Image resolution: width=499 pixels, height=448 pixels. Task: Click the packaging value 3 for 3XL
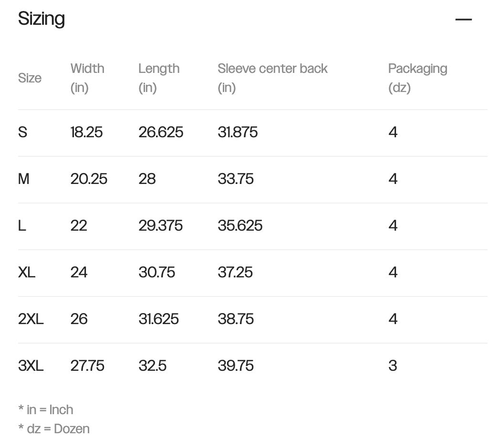tap(393, 366)
